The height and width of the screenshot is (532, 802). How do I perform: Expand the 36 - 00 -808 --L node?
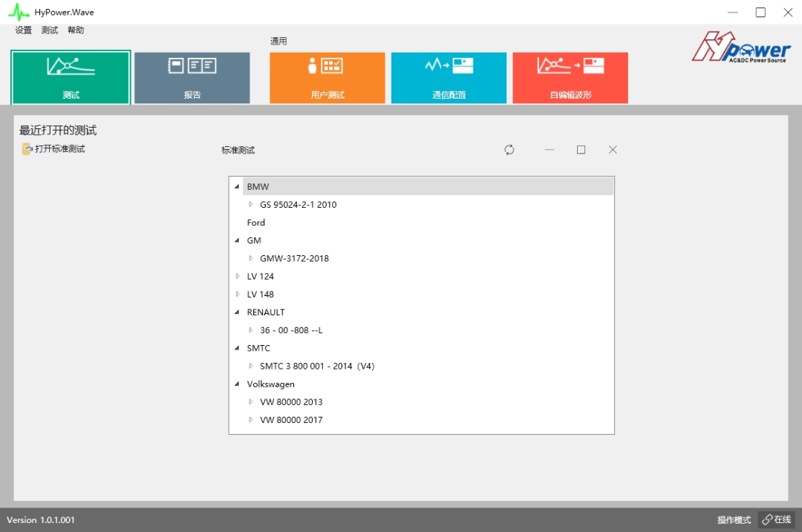pyautogui.click(x=251, y=329)
